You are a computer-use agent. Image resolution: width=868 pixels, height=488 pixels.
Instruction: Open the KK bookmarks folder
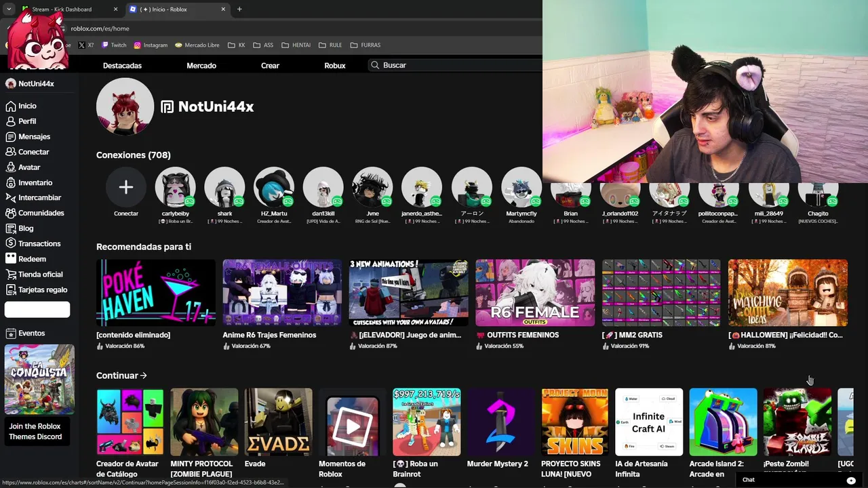click(236, 45)
